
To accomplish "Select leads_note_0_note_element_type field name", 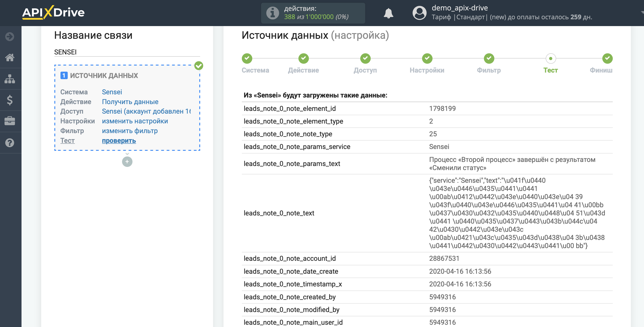I will tap(293, 121).
